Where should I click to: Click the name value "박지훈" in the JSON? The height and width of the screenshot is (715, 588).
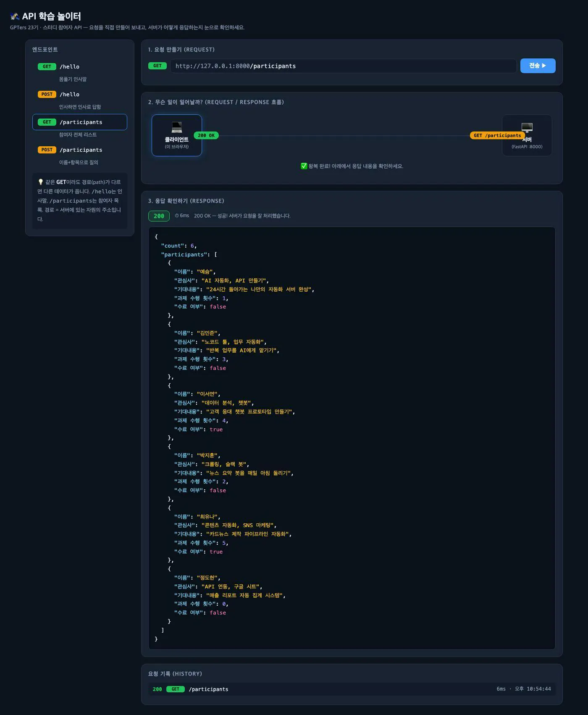207,456
